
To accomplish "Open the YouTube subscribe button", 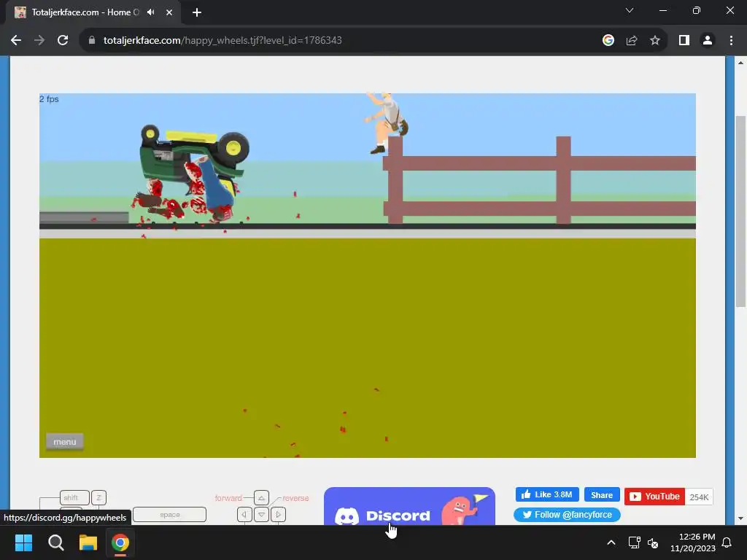I will coord(654,497).
